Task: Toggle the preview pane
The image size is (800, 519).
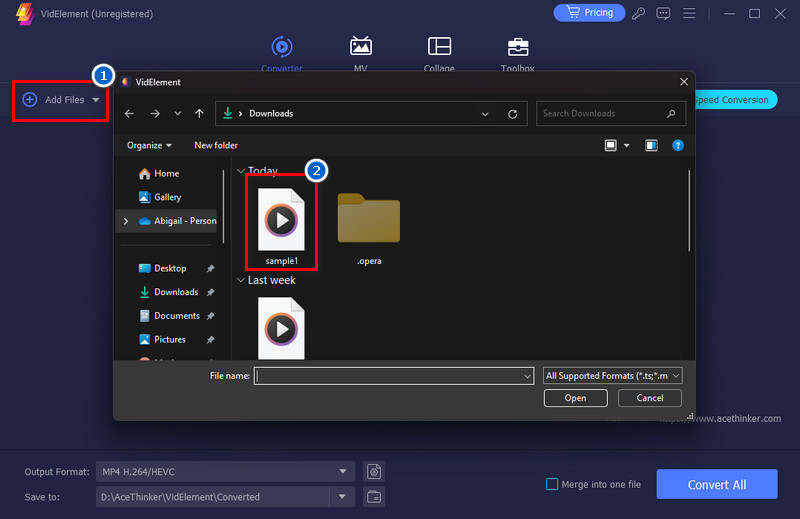Action: pos(651,145)
